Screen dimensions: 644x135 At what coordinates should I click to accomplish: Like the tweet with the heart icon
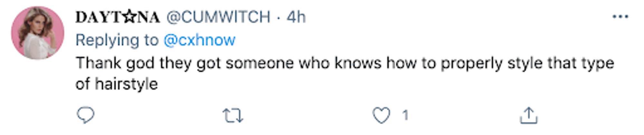click(x=381, y=115)
